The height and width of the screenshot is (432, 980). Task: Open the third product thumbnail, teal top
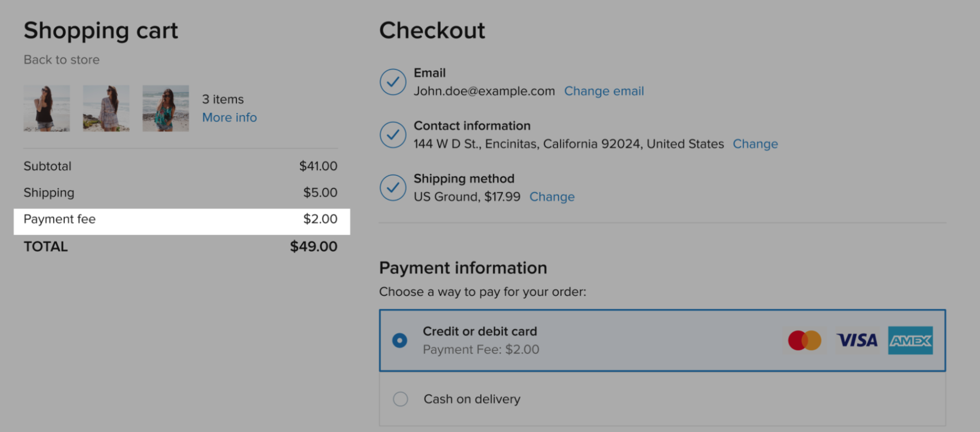tap(165, 108)
